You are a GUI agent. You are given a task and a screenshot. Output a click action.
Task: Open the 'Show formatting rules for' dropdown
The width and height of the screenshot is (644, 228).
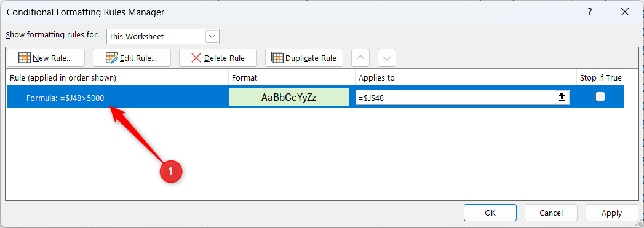(x=163, y=36)
